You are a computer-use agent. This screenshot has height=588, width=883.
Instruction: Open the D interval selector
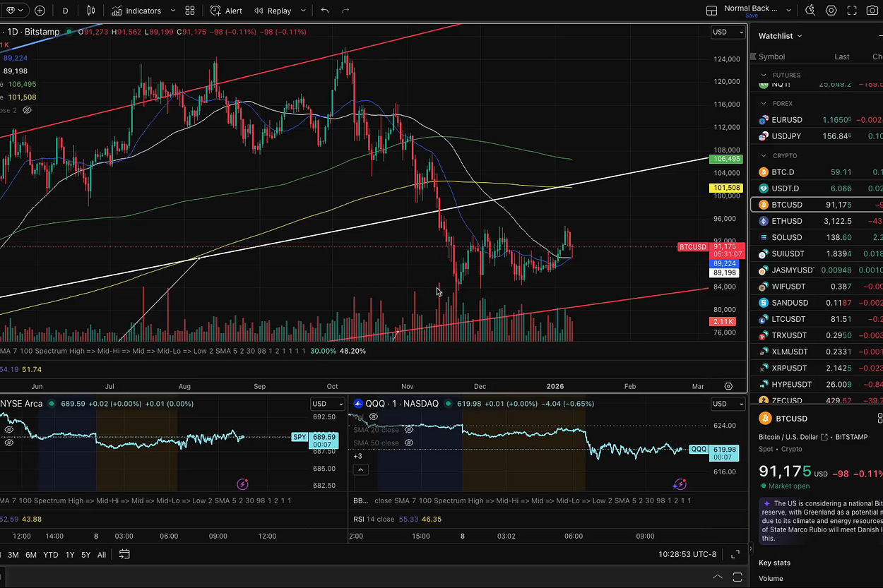click(66, 11)
